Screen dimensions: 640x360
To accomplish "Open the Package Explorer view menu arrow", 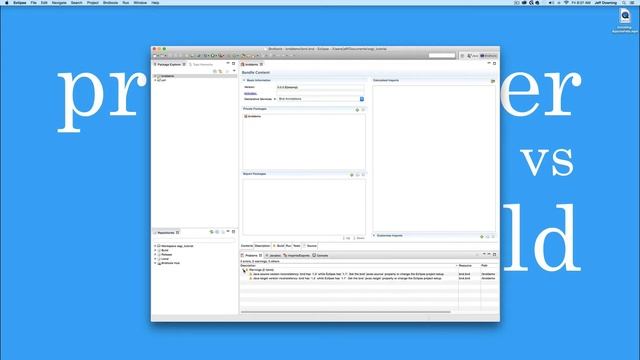I will pos(234,71).
